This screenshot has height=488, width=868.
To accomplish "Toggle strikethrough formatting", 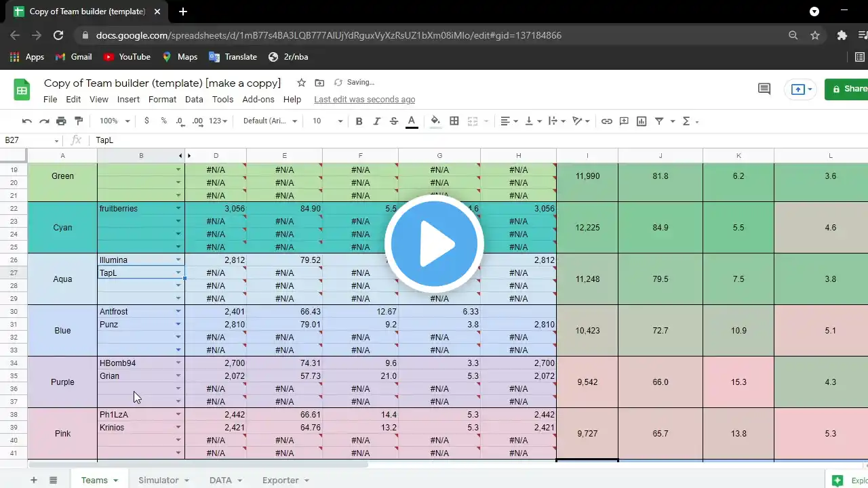I will 394,121.
